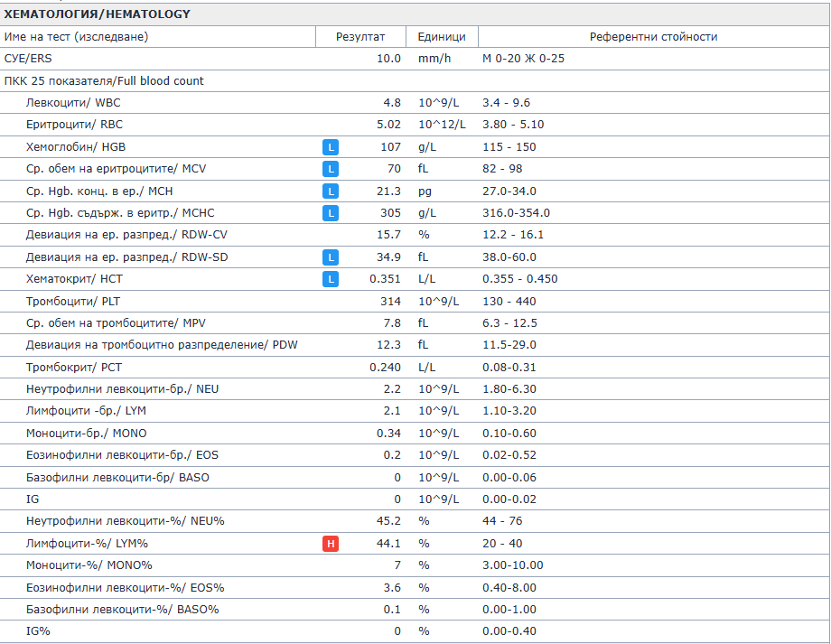Click the 'Единици' column header

pos(442,37)
